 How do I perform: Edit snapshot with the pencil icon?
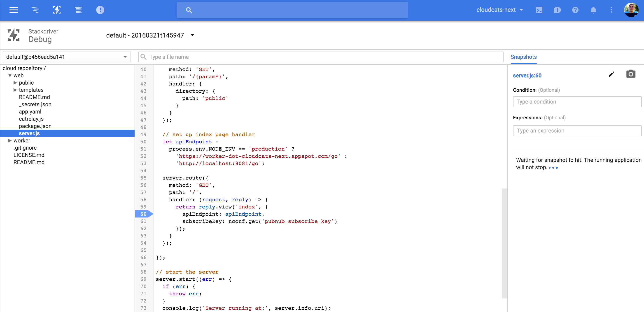pos(611,74)
